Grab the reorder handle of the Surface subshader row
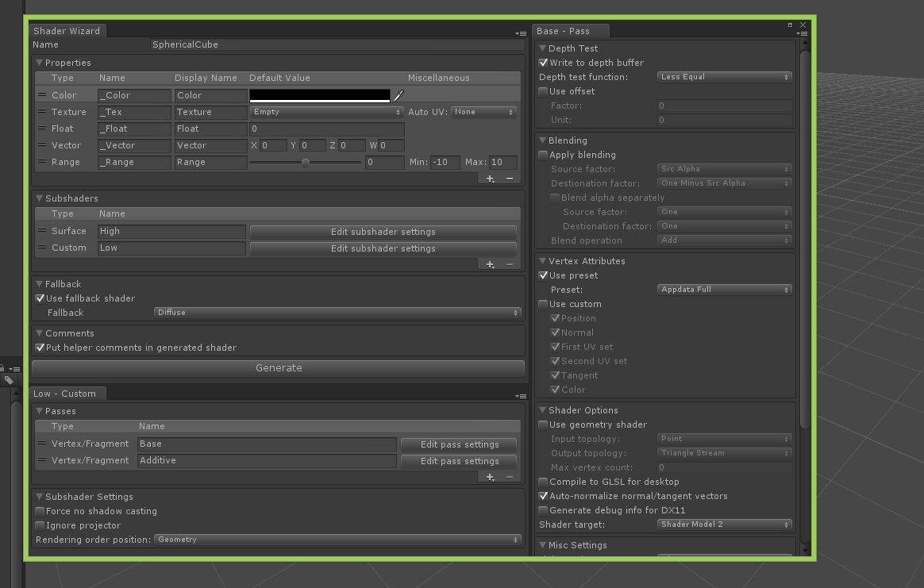Screen dimensions: 924x588 point(42,231)
